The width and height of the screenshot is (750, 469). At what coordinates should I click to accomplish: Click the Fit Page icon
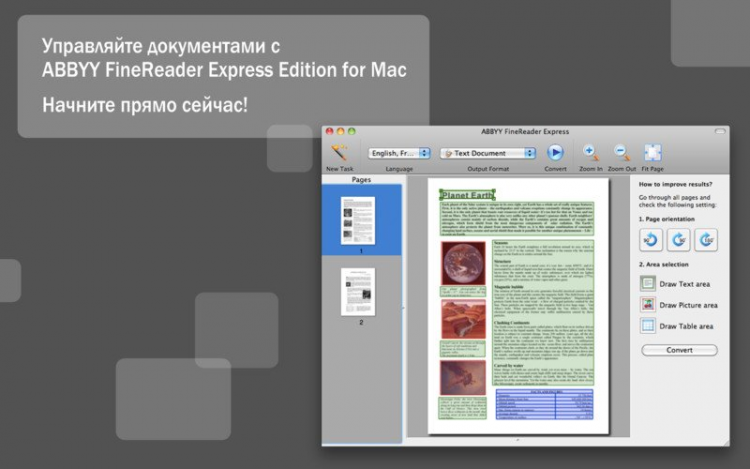(652, 153)
